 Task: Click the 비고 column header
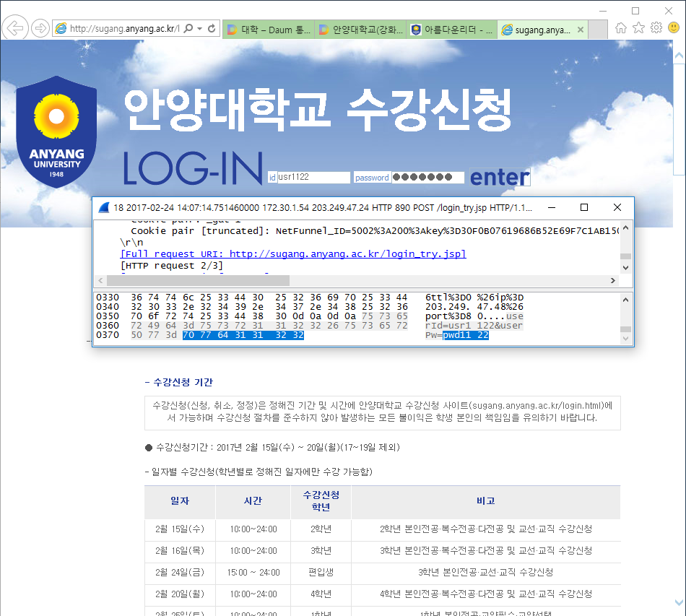click(x=486, y=501)
